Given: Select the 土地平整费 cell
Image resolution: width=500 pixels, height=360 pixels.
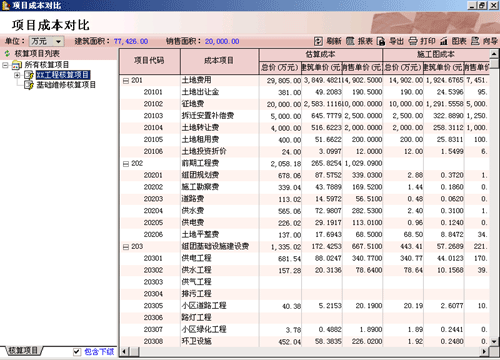Looking at the screenshot, I should click(x=220, y=235).
